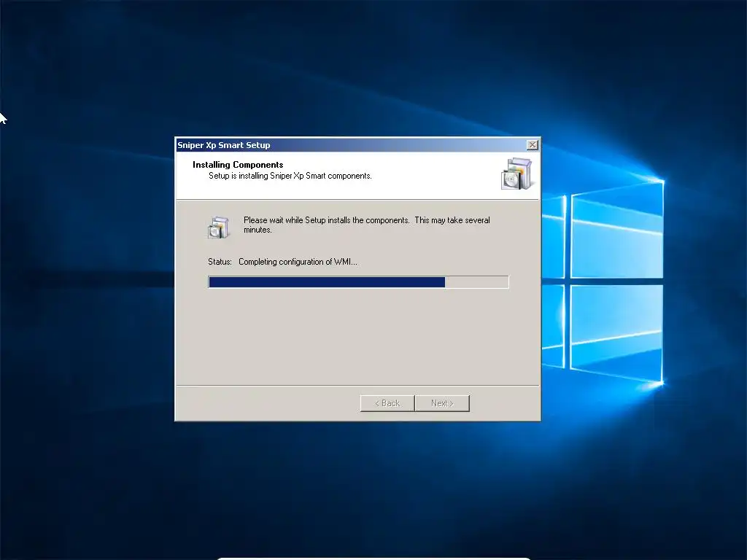Image resolution: width=747 pixels, height=560 pixels.
Task: Click the 'Completing configuration of WMI...' status text
Action: pyautogui.click(x=298, y=262)
